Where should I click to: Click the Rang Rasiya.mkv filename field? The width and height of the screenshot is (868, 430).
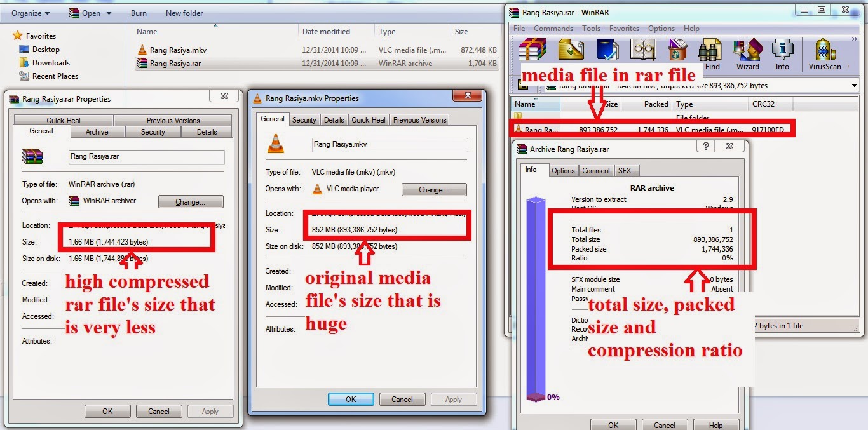(x=390, y=145)
